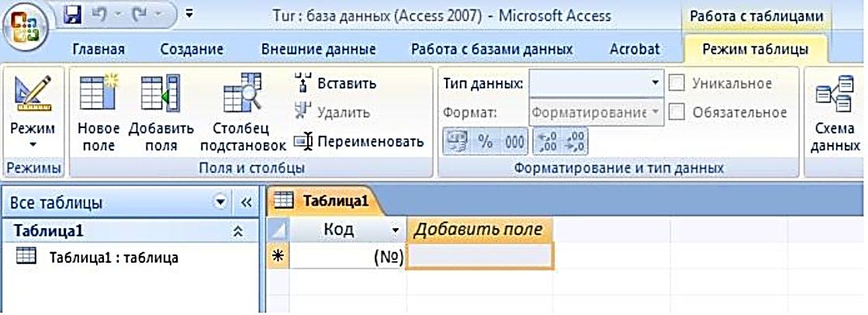Click the Добавить поля icon

(161, 92)
